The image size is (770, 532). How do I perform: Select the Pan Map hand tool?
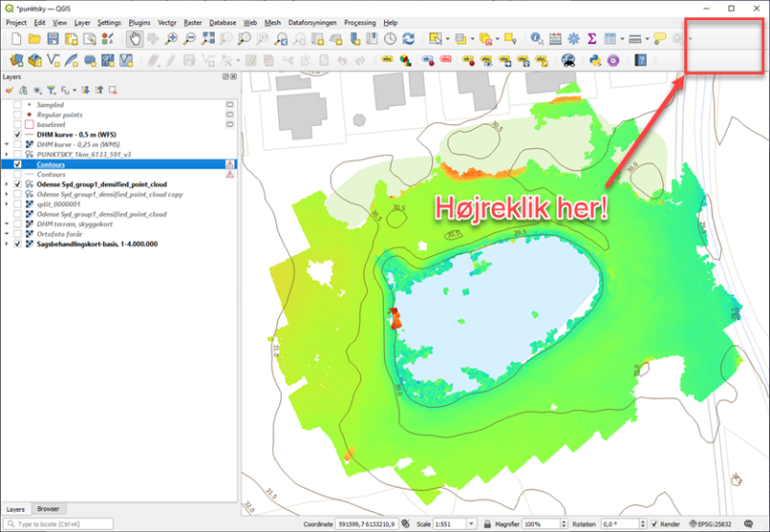click(135, 38)
